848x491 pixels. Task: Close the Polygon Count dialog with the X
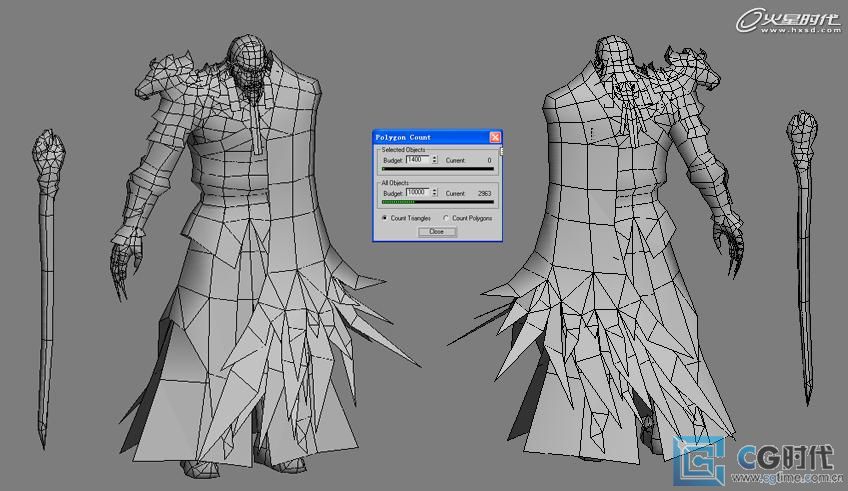(x=495, y=137)
